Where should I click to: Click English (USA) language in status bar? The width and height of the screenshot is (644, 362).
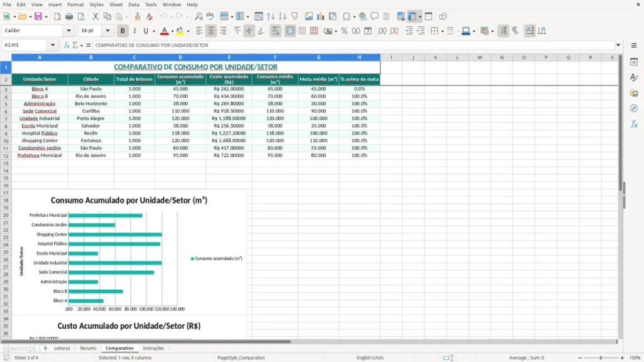(x=370, y=358)
